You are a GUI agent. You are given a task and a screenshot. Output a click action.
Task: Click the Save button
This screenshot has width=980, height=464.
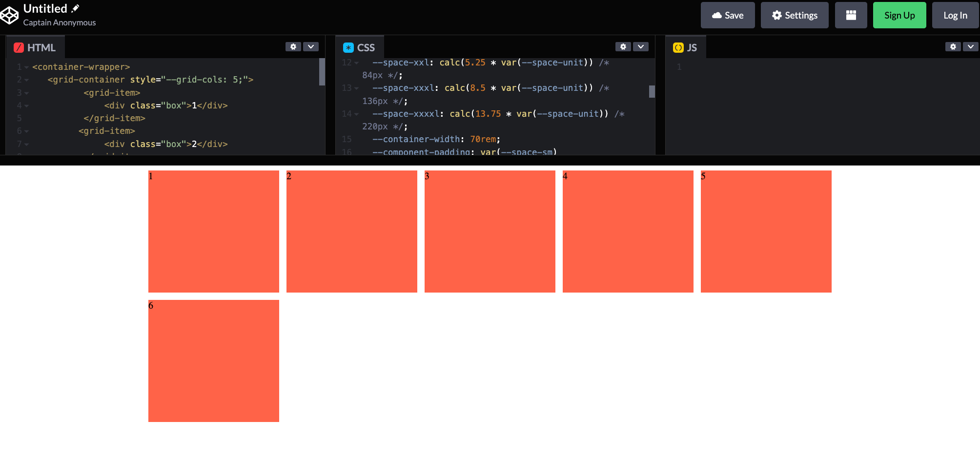tap(728, 15)
